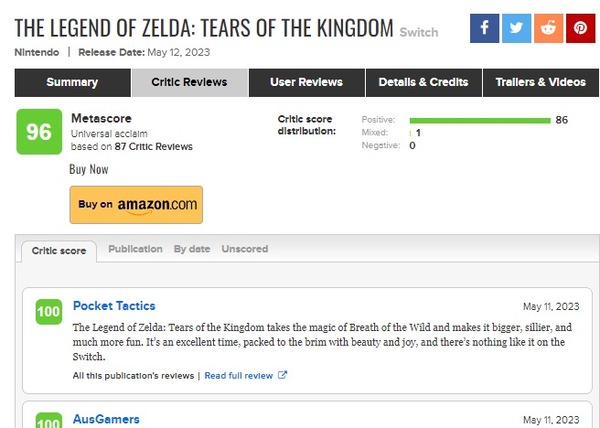The width and height of the screenshot is (600, 428).
Task: Open the Summary tab
Action: (x=73, y=83)
